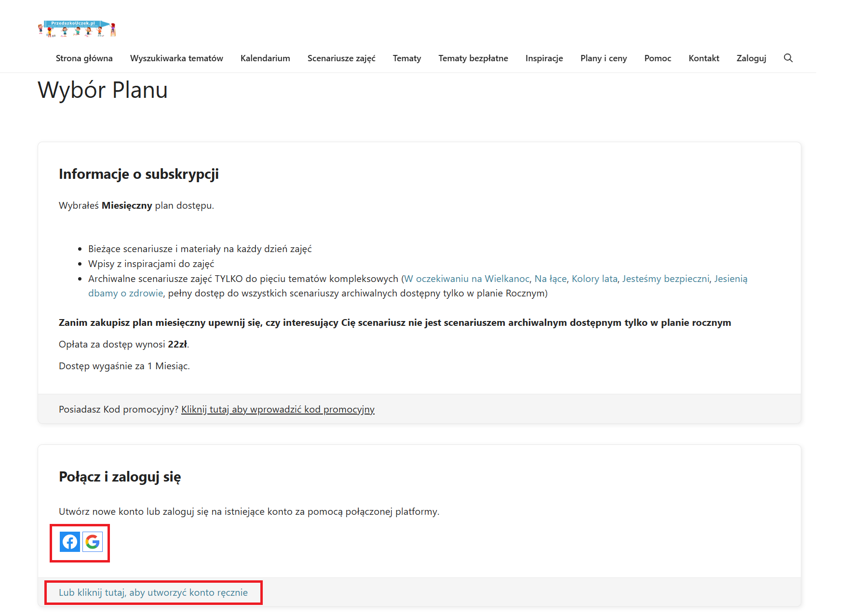863x616 pixels.
Task: Select Tematy in the top menu
Action: (406, 58)
